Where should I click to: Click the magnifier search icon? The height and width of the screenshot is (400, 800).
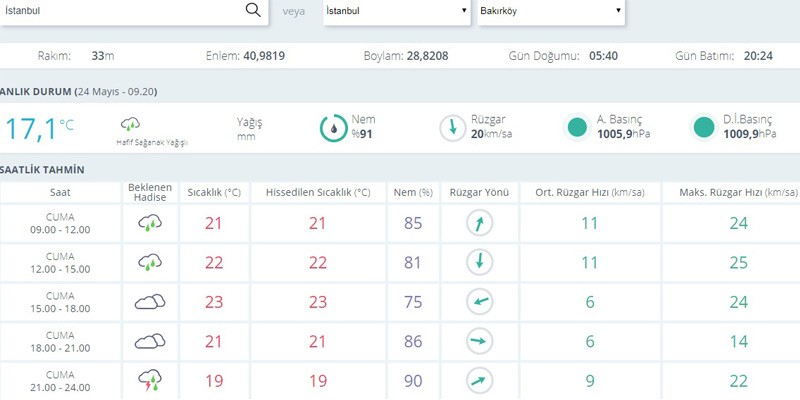click(252, 11)
